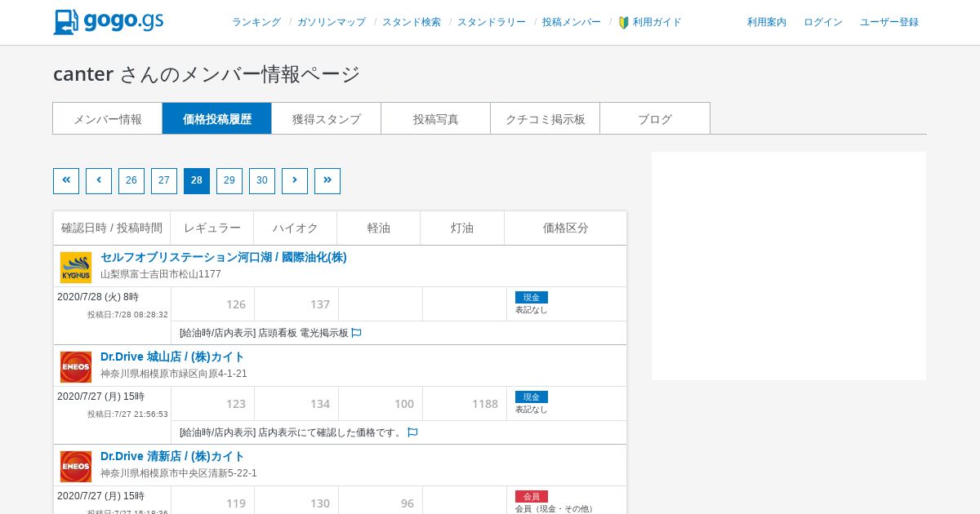
Task: Go to page 29
Action: 229,181
